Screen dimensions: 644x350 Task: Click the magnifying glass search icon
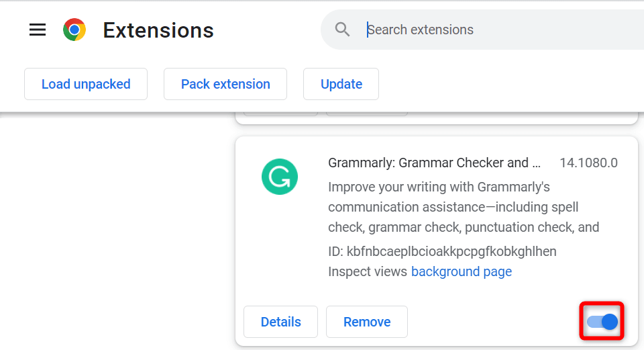tap(343, 30)
